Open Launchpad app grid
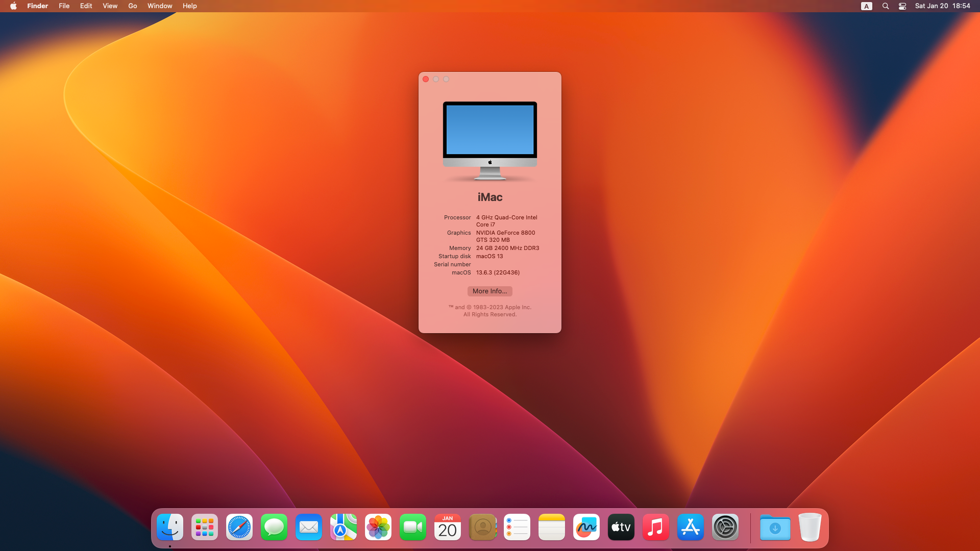Screen dimensions: 980x551 (x=204, y=527)
